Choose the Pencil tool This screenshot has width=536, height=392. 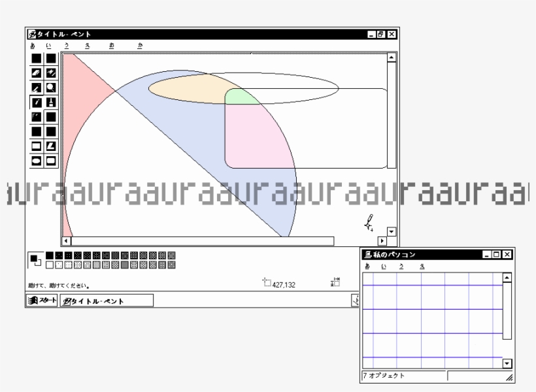click(x=37, y=102)
